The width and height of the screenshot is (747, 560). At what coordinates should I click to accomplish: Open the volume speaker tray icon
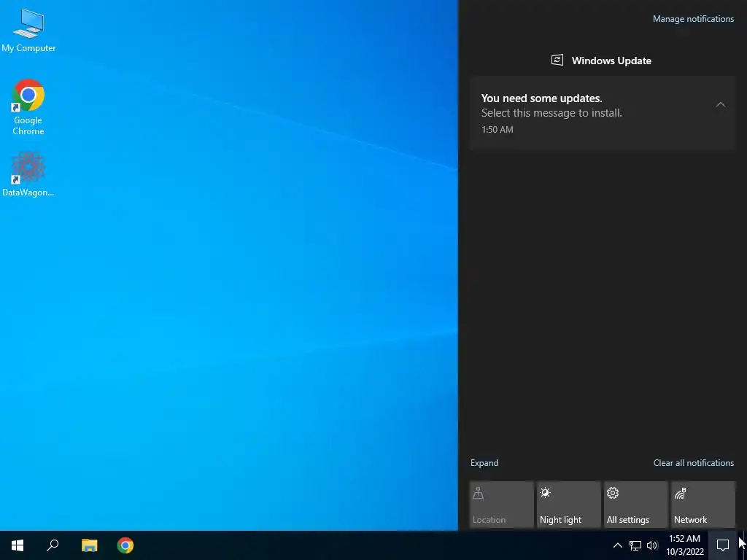click(x=652, y=545)
